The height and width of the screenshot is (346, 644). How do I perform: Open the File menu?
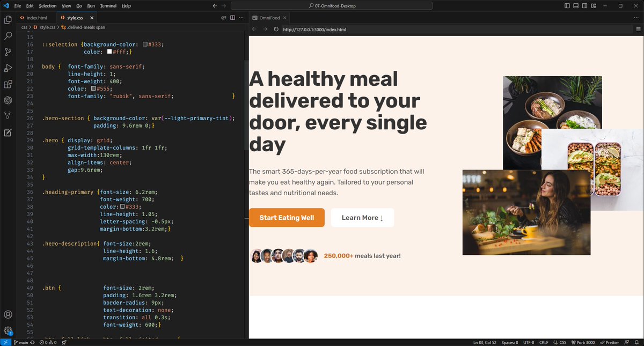18,6
